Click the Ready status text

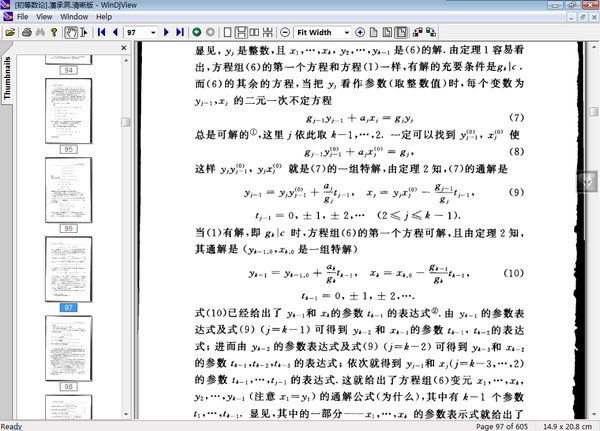[11, 426]
